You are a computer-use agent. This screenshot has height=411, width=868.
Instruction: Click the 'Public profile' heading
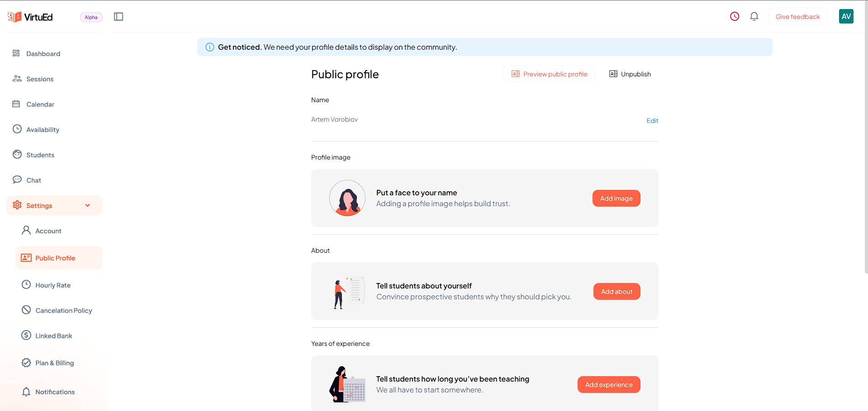[345, 74]
